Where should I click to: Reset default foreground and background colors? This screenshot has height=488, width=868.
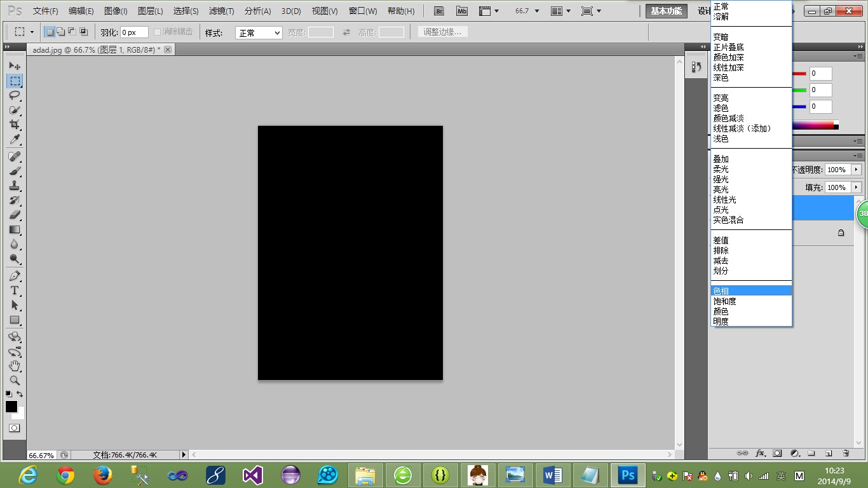(x=8, y=394)
